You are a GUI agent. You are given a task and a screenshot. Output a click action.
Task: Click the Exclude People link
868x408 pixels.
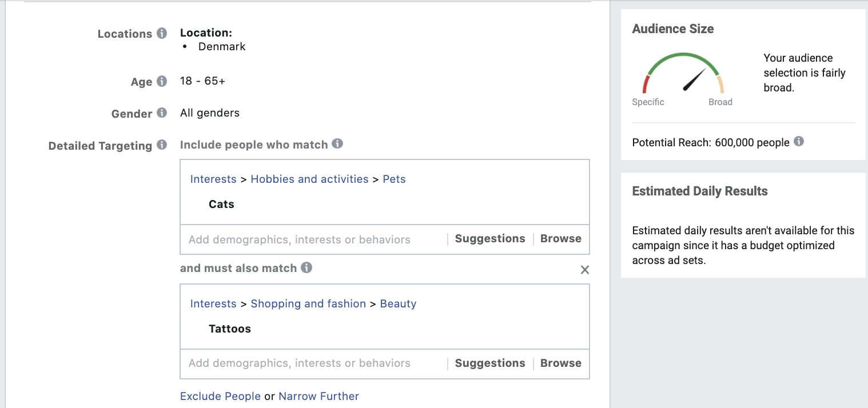point(220,397)
